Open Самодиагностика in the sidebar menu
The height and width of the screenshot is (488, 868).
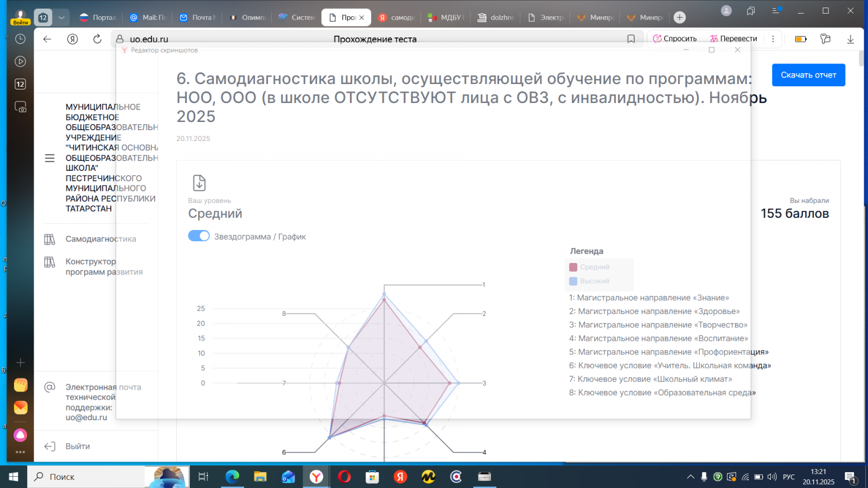(100, 239)
